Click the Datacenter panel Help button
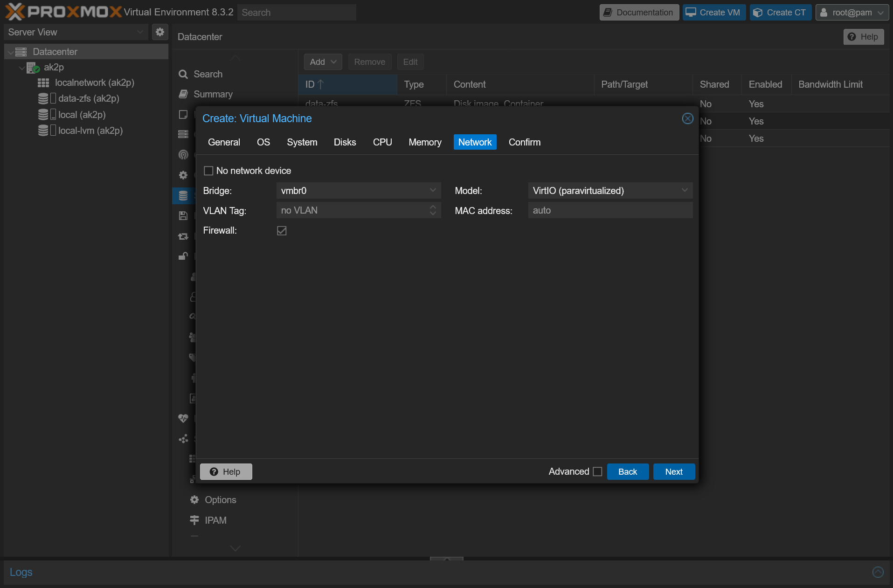The height and width of the screenshot is (588, 893). (863, 37)
